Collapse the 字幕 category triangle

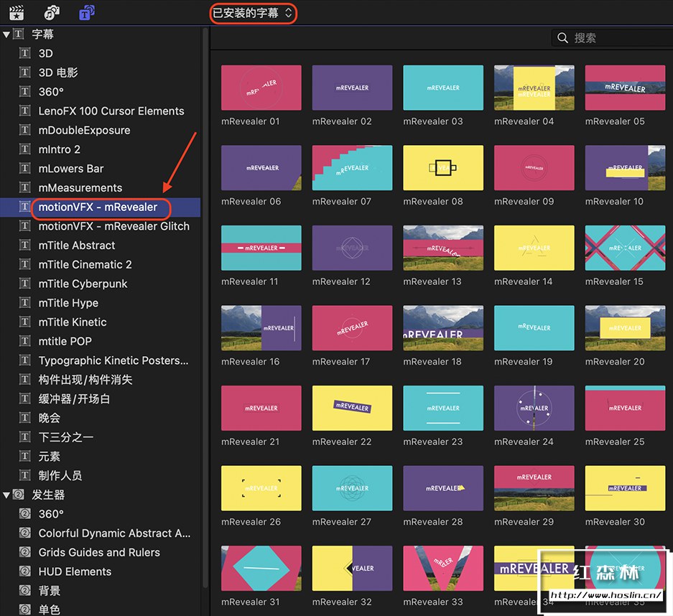pos(6,34)
